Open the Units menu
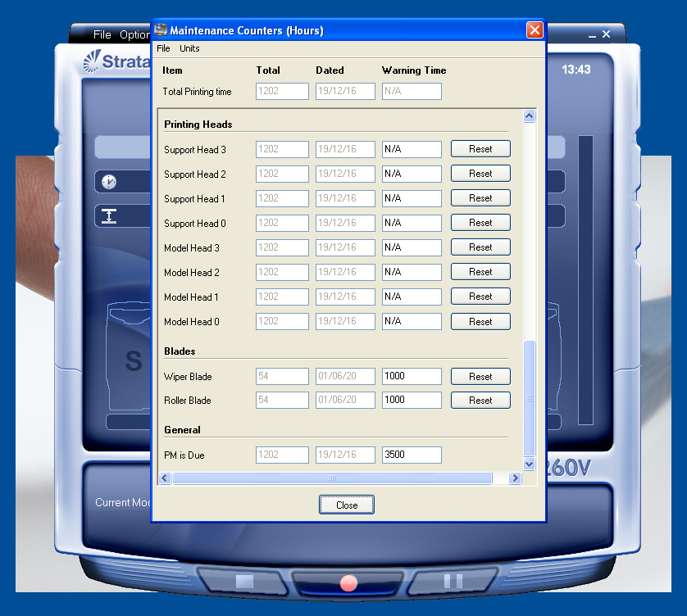 [x=189, y=48]
